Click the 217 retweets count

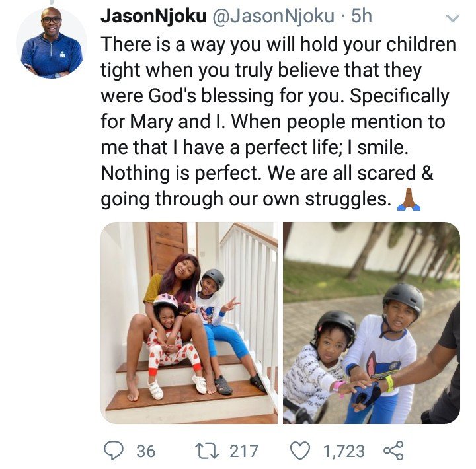coord(244,451)
